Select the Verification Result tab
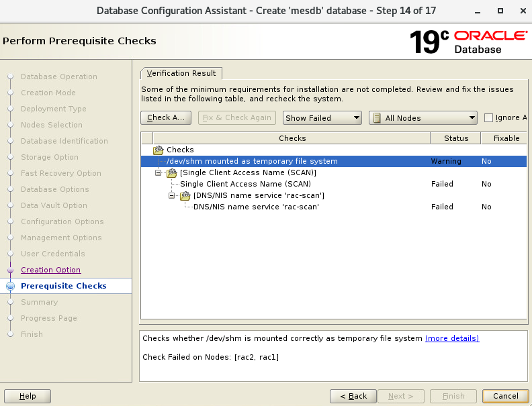Image resolution: width=532 pixels, height=406 pixels. click(x=181, y=73)
